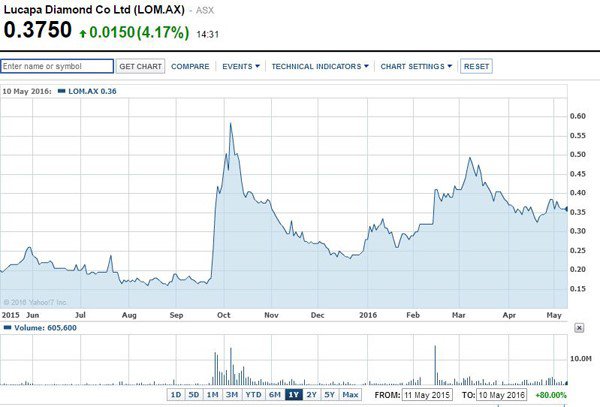Select the 5D time range
The image size is (600, 407).
click(x=194, y=394)
